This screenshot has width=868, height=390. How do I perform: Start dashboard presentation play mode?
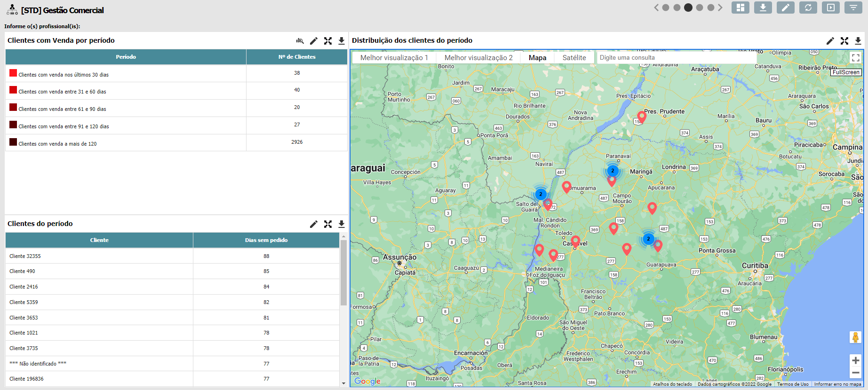pos(830,8)
